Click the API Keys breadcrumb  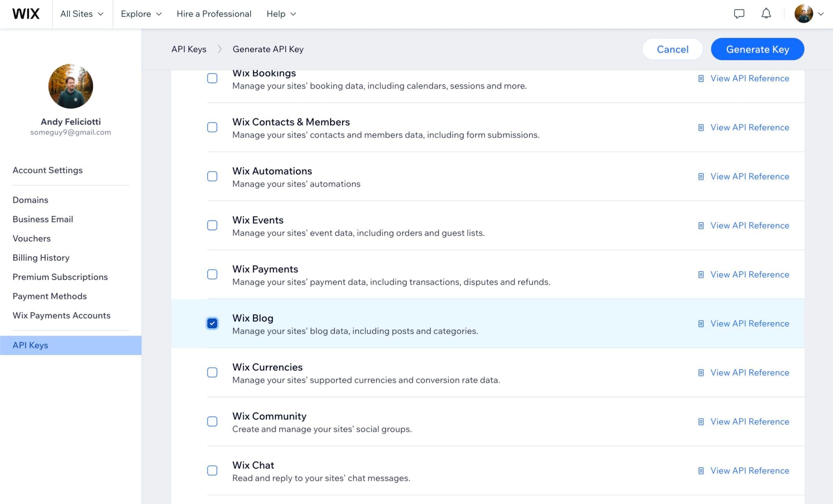188,49
